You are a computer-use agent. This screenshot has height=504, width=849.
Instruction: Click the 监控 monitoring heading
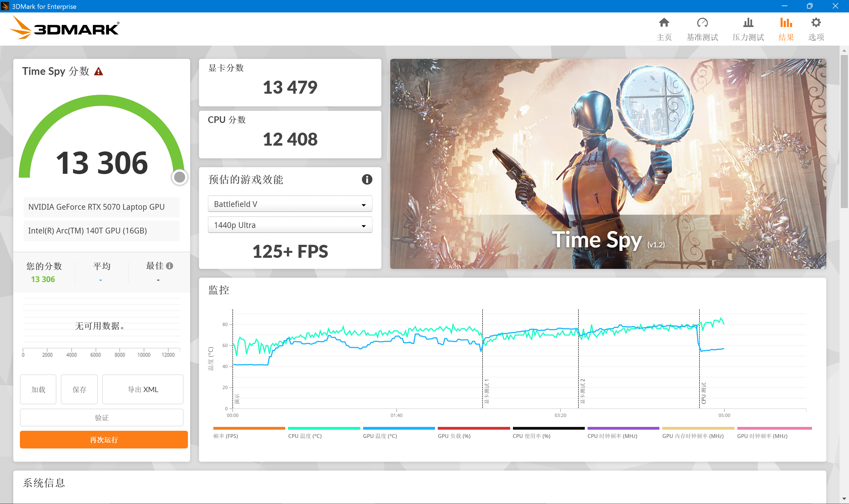coord(218,290)
